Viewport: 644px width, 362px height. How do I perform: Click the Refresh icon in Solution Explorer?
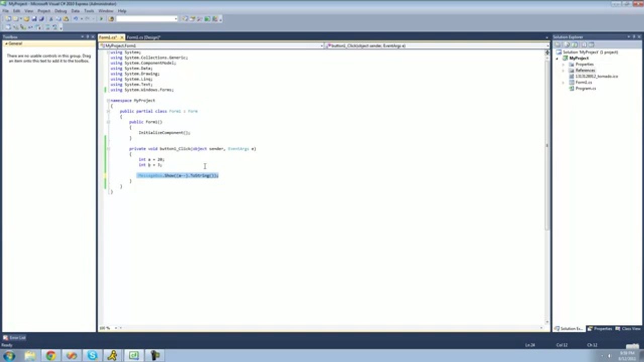(x=575, y=45)
